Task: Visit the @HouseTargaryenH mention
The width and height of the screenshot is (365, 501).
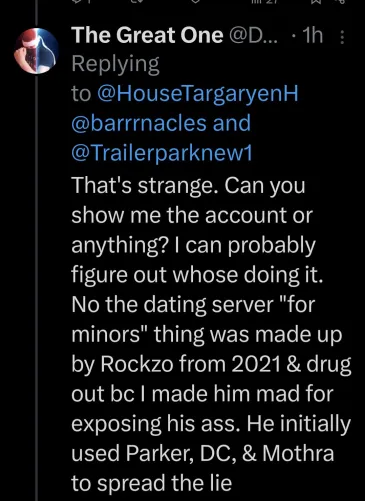Action: tap(198, 94)
